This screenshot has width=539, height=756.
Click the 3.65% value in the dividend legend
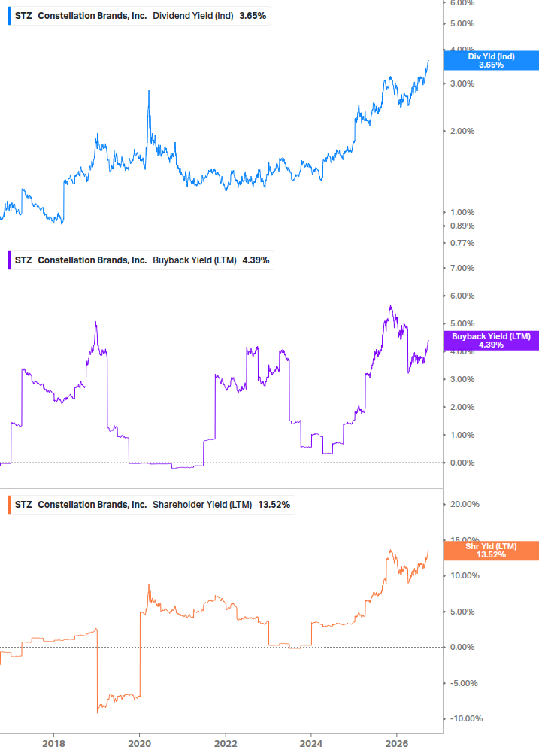(x=253, y=16)
